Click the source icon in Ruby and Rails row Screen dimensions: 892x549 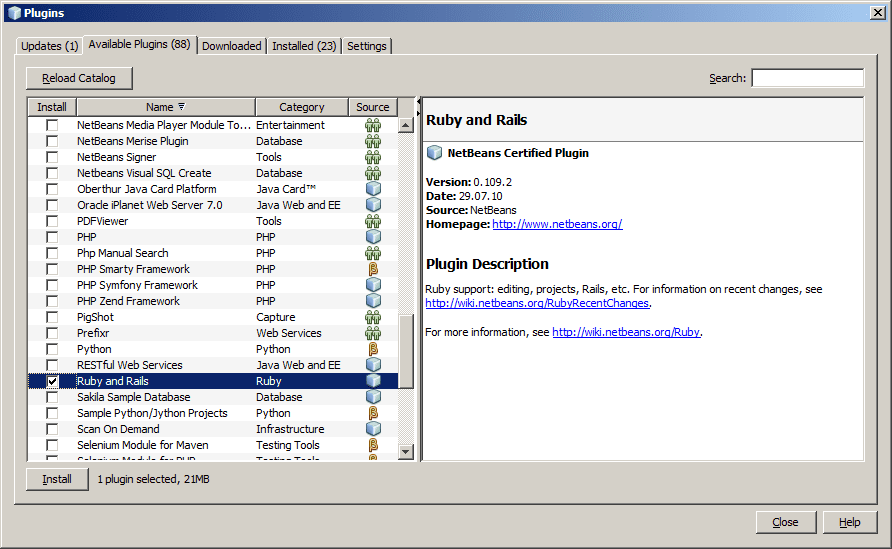373,381
